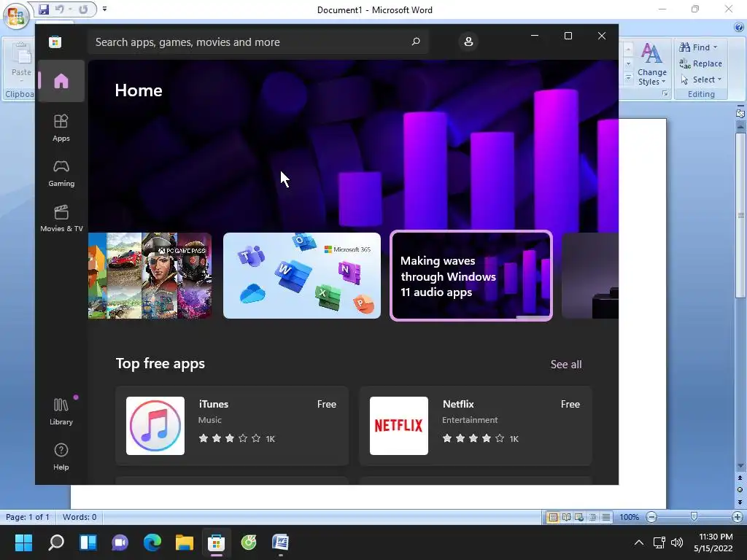The width and height of the screenshot is (747, 560).
Task: Open the Windows Start menu
Action: click(23, 542)
